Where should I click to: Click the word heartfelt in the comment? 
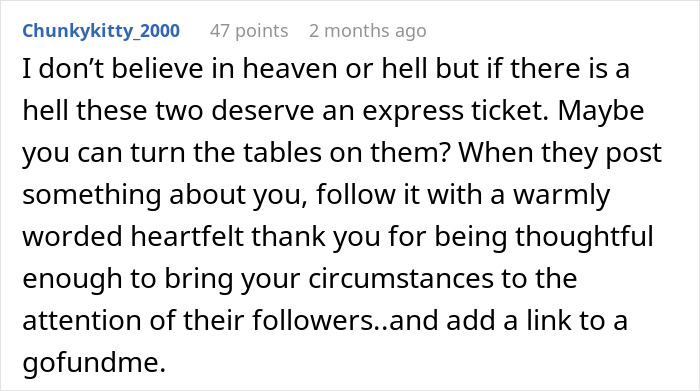pos(187,236)
